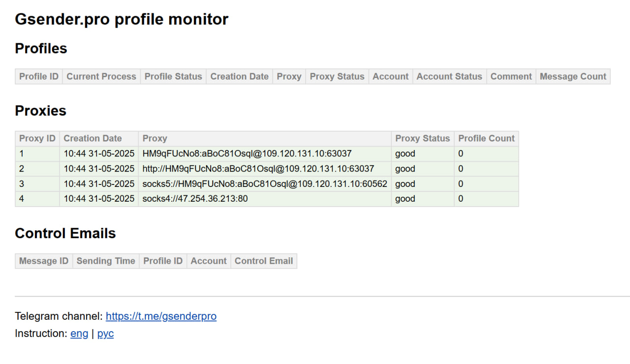
Task: Select proxy ID 3 cell
Action: coord(37,184)
